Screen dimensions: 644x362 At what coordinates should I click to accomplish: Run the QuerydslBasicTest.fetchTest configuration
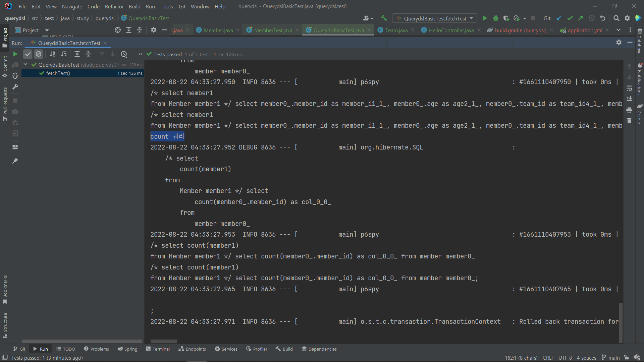click(485, 18)
